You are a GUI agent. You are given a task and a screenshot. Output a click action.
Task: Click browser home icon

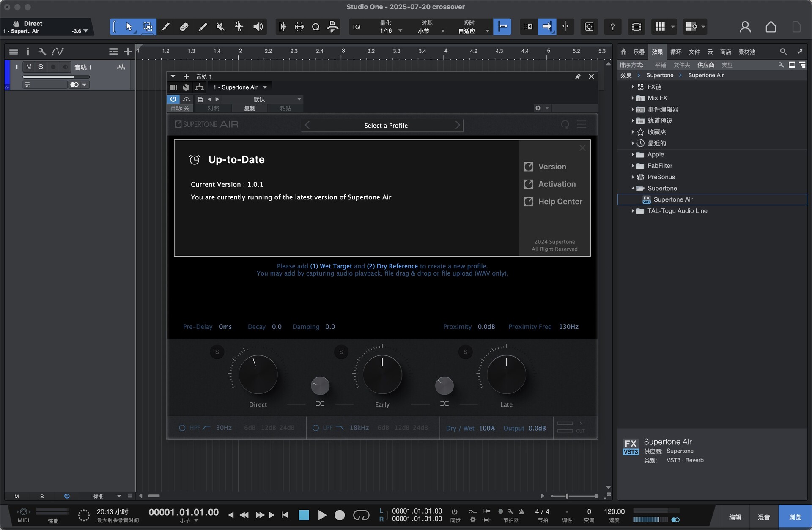[623, 52]
